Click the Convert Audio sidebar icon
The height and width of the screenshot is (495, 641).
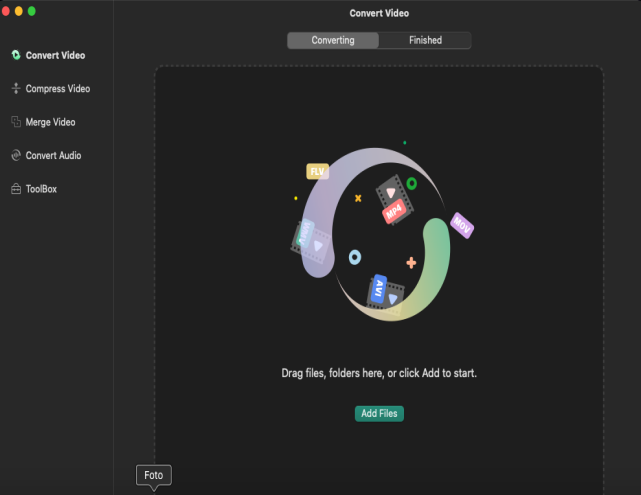coord(16,155)
